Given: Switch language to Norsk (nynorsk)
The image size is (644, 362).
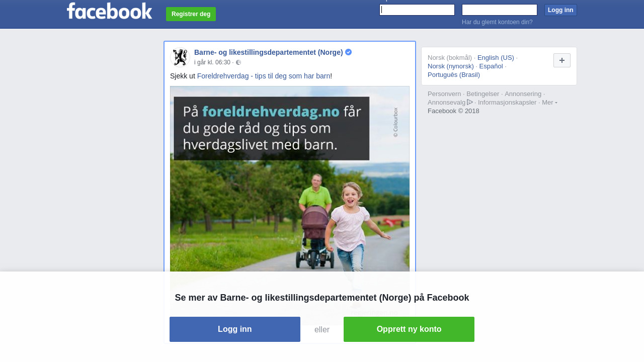Looking at the screenshot, I should point(451,66).
